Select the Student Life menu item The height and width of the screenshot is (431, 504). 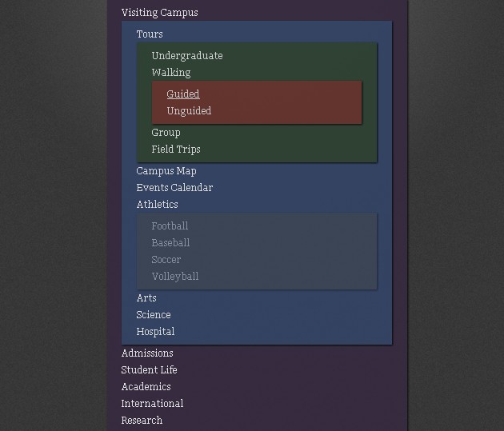coord(149,370)
